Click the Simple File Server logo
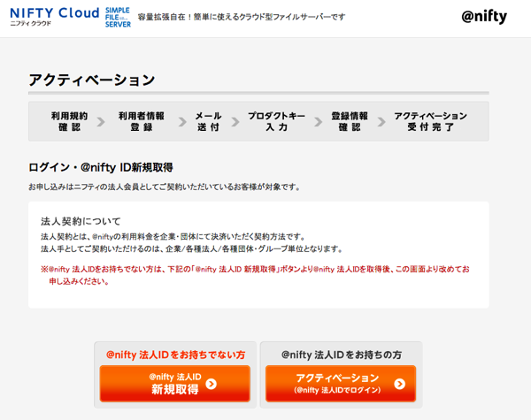Screen dimensions: 531x420 [118, 18]
